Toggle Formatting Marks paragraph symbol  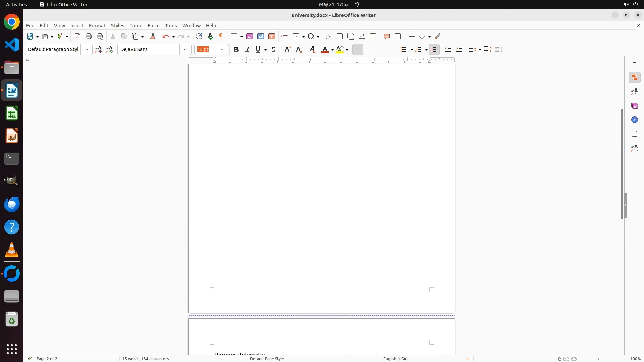221,36
